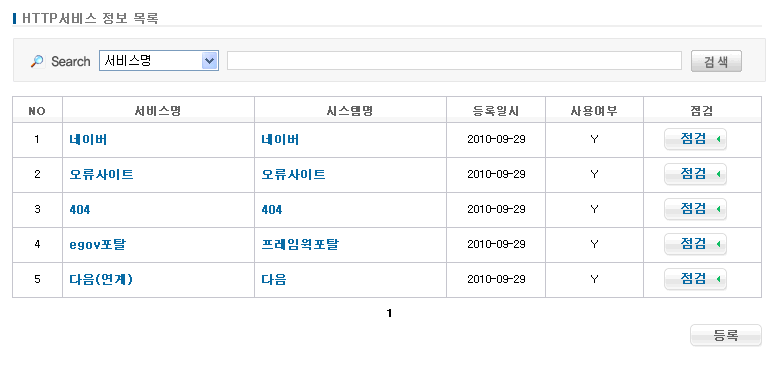The height and width of the screenshot is (371, 783).
Task: Open the egov포탈 service name link
Action: click(97, 245)
